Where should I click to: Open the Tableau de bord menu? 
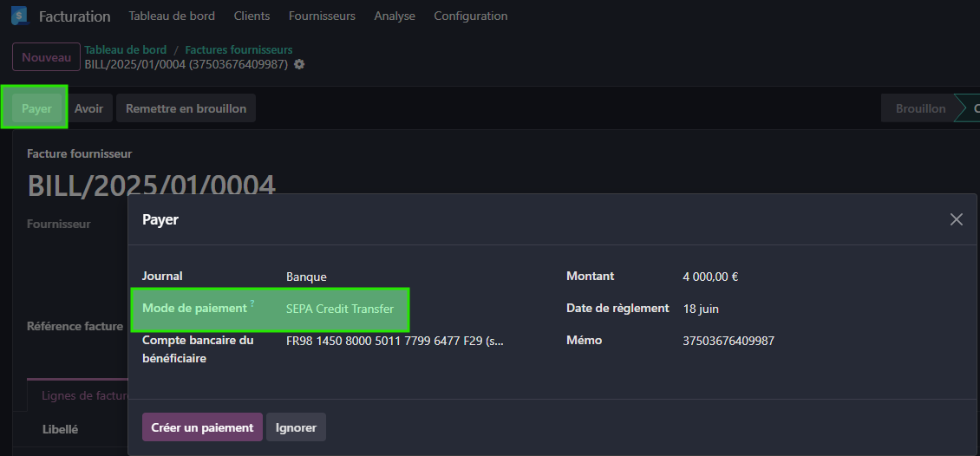pos(172,16)
